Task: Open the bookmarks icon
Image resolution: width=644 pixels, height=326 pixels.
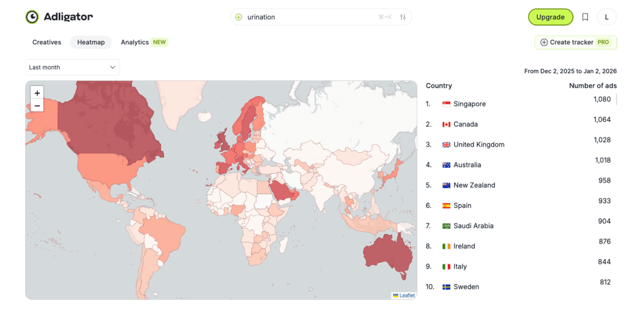Action: pyautogui.click(x=585, y=17)
